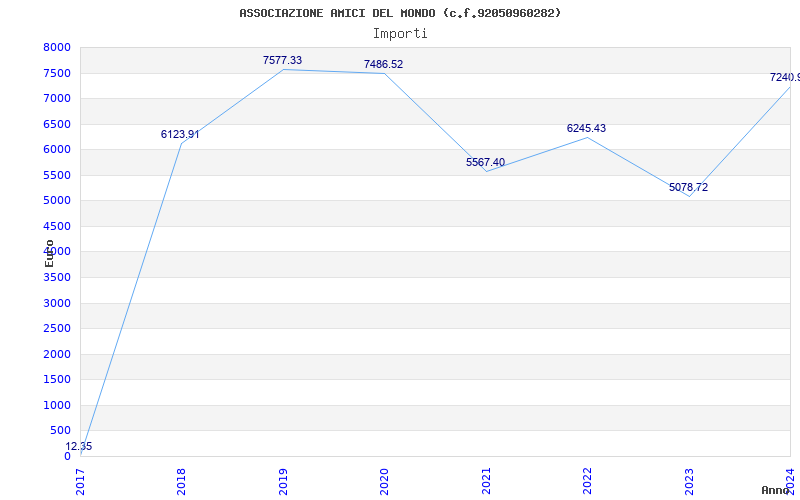Click the 4500 y-axis tick label
This screenshot has height=500, width=800.
[x=57, y=226]
